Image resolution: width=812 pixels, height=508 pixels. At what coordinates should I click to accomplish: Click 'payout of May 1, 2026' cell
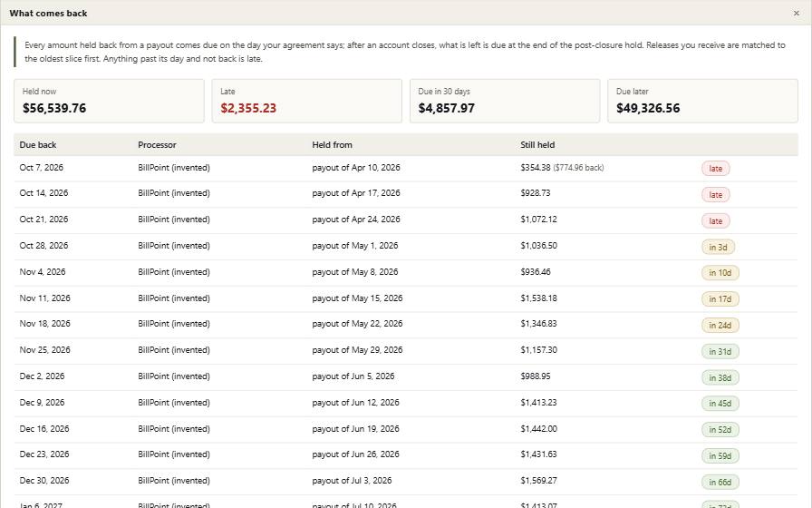coord(354,246)
